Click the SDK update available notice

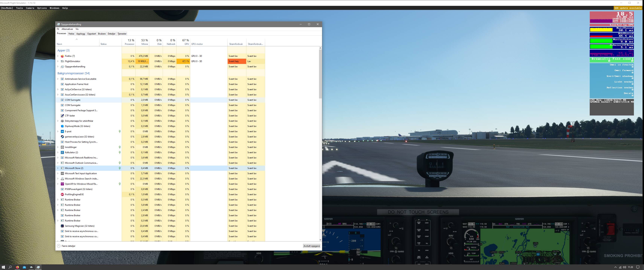(628, 8)
